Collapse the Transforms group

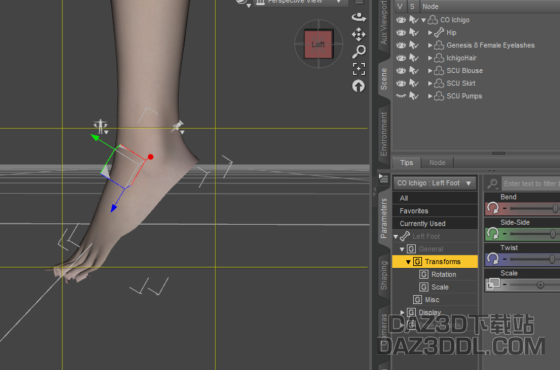(408, 262)
